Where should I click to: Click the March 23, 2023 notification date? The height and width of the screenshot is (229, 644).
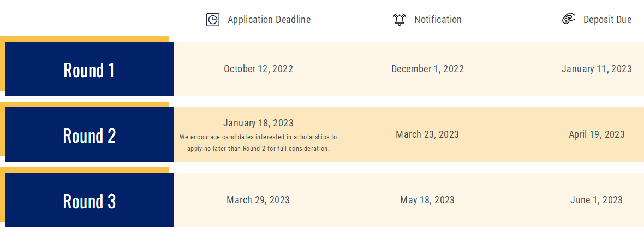(x=427, y=134)
